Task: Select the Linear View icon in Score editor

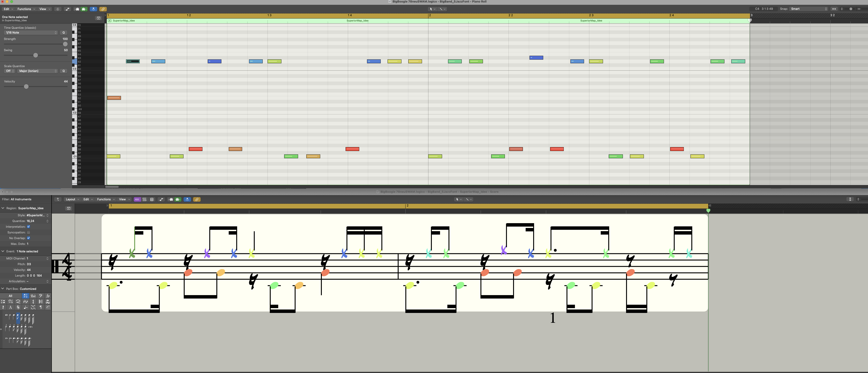Action: click(x=137, y=199)
